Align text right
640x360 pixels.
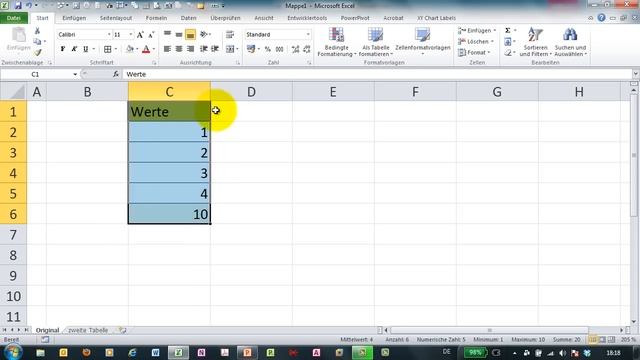190,49
